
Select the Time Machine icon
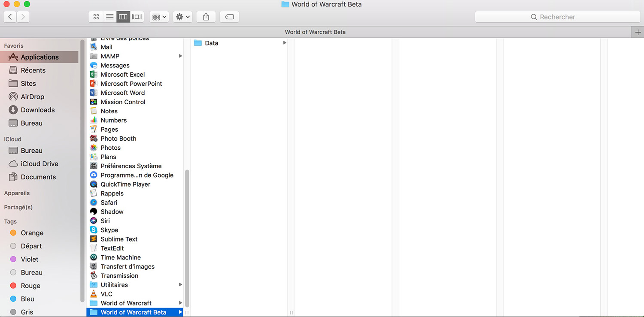[x=94, y=257]
